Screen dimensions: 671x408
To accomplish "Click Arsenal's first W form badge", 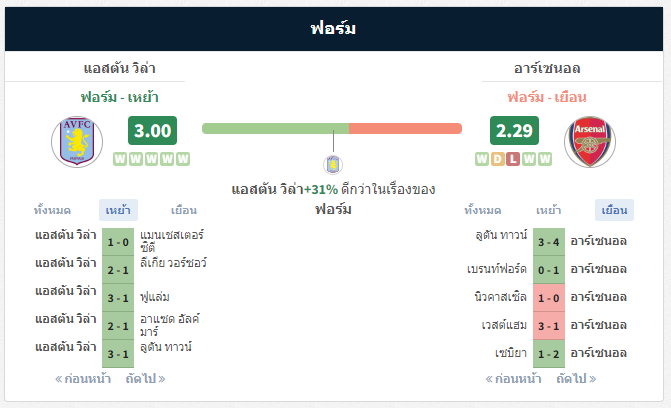I will click(482, 159).
